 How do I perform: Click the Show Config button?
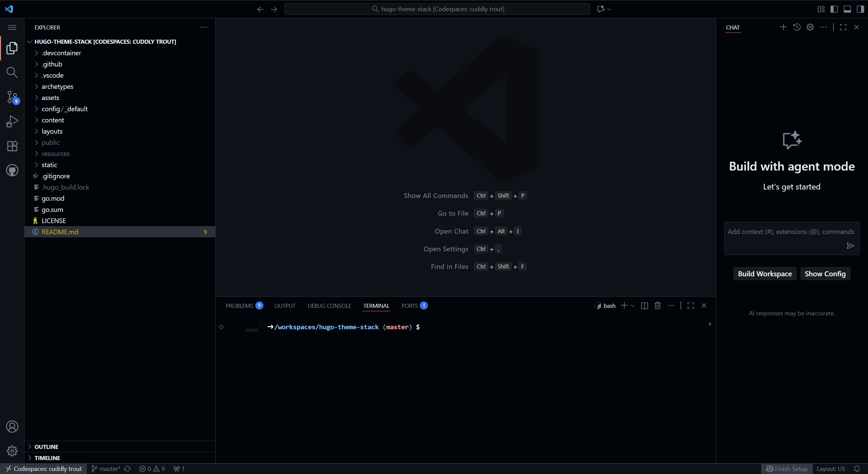825,274
